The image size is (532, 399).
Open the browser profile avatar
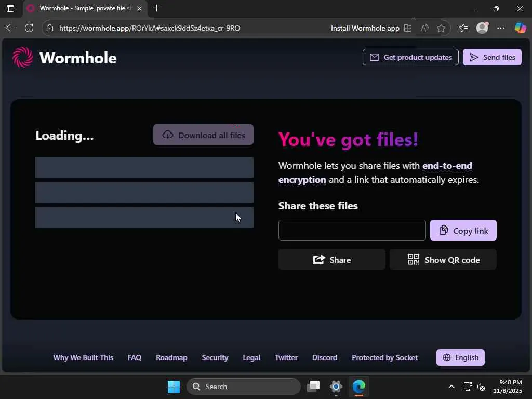click(x=482, y=28)
